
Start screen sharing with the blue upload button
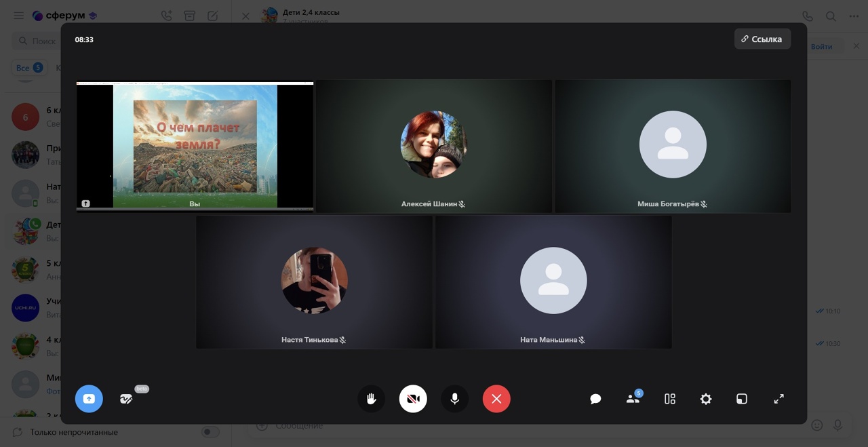89,399
